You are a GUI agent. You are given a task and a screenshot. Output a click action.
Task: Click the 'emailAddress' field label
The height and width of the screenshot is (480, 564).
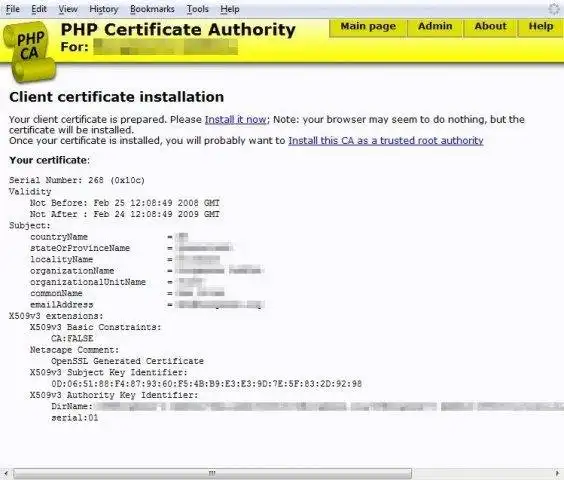click(62, 305)
